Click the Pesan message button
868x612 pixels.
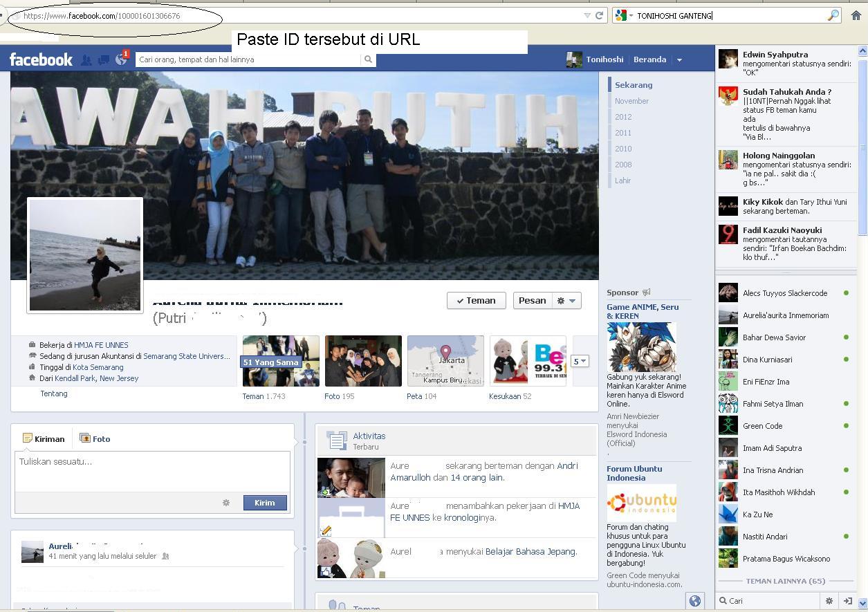(x=533, y=301)
